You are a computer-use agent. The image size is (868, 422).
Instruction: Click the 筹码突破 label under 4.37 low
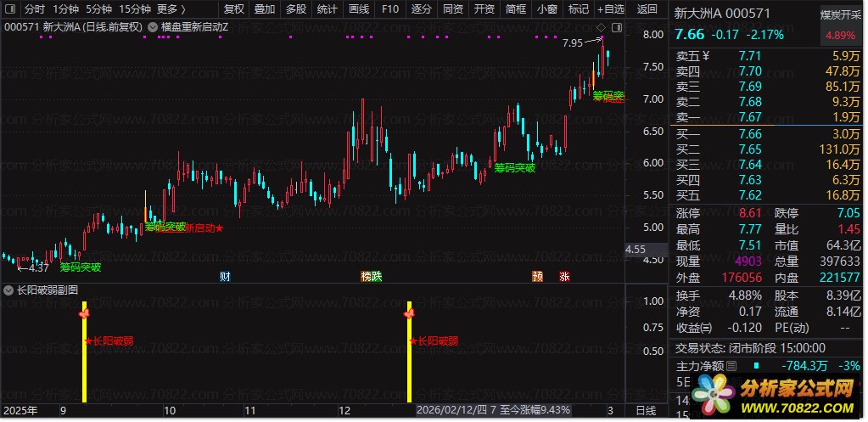[81, 267]
